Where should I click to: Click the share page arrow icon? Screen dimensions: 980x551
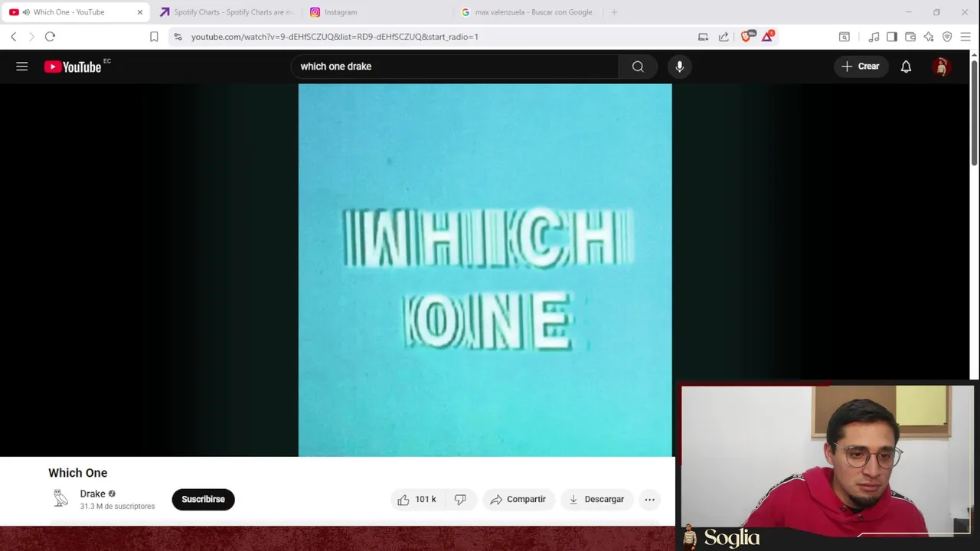pyautogui.click(x=724, y=37)
